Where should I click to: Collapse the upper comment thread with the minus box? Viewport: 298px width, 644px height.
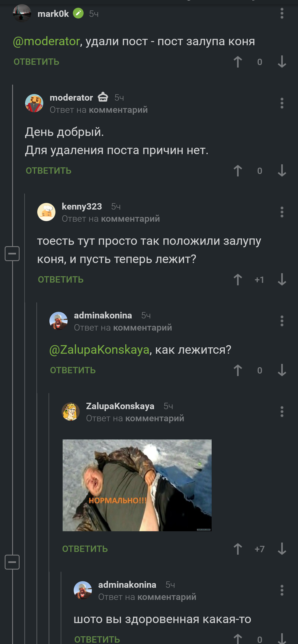tap(12, 253)
